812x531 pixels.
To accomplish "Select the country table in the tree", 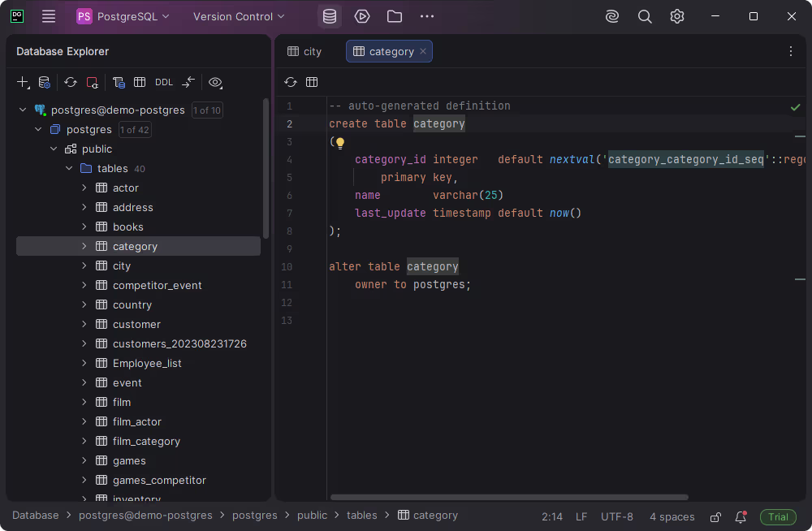I will [138, 304].
